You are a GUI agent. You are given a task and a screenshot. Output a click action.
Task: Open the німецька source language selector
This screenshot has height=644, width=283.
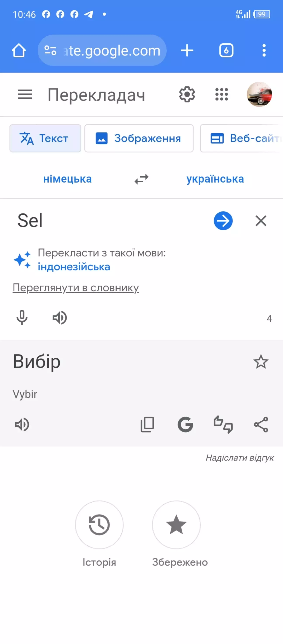(67, 179)
